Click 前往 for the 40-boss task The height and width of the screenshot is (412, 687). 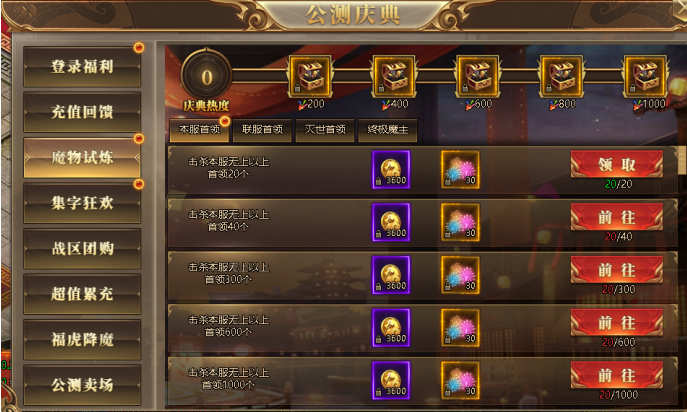coord(616,217)
